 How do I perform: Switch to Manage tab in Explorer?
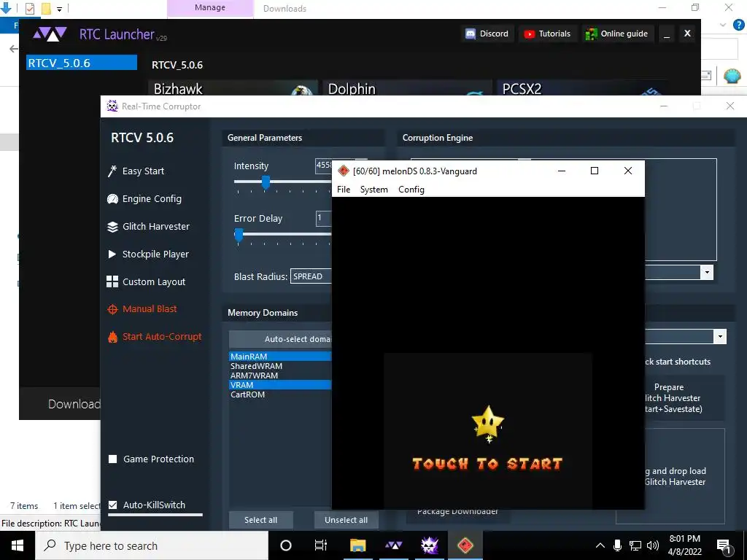(210, 8)
